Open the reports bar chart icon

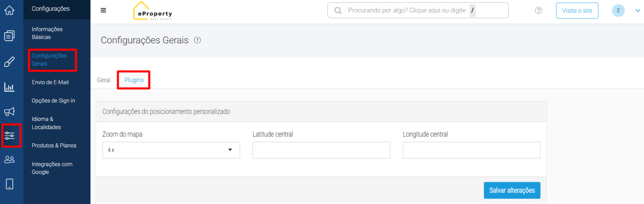click(10, 87)
